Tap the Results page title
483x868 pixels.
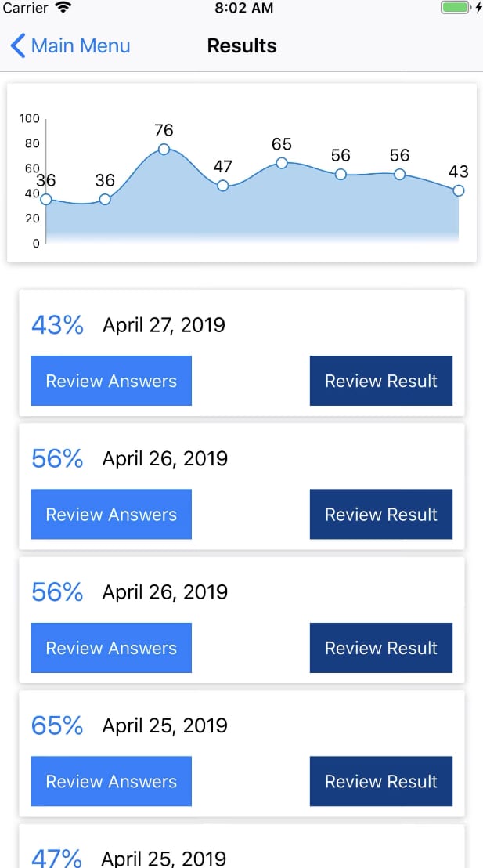point(242,45)
